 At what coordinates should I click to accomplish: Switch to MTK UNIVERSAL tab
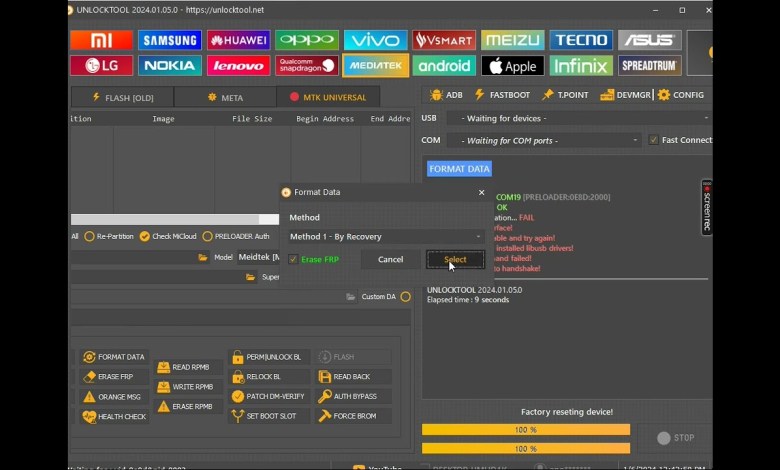(328, 97)
